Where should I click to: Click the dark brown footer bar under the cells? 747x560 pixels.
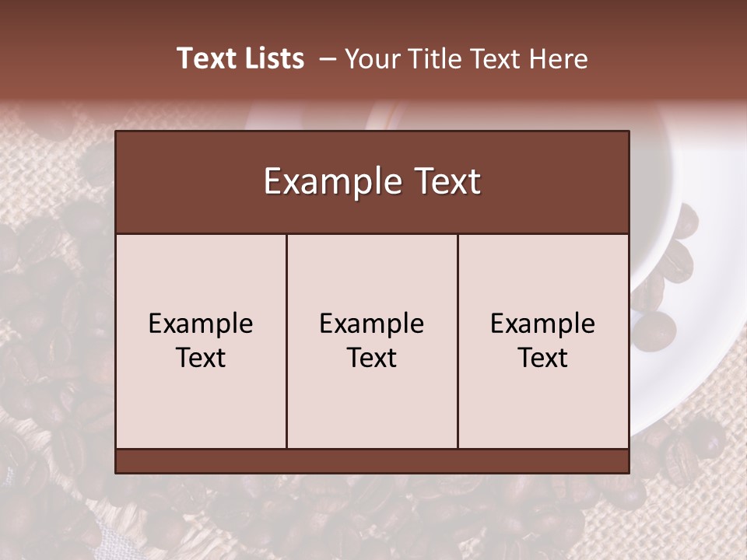point(372,461)
